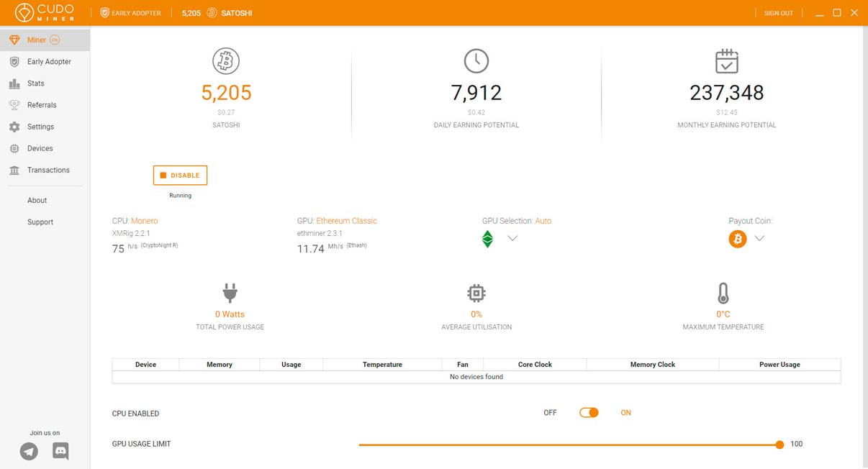Click the Auto GPU Selection link
Screen dimensions: 868x469
(x=543, y=221)
